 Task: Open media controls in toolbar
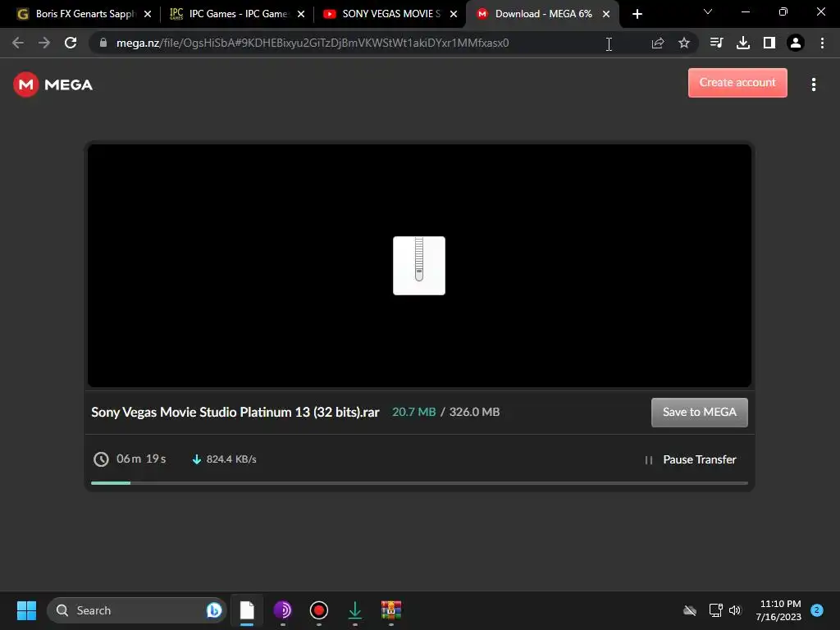716,43
